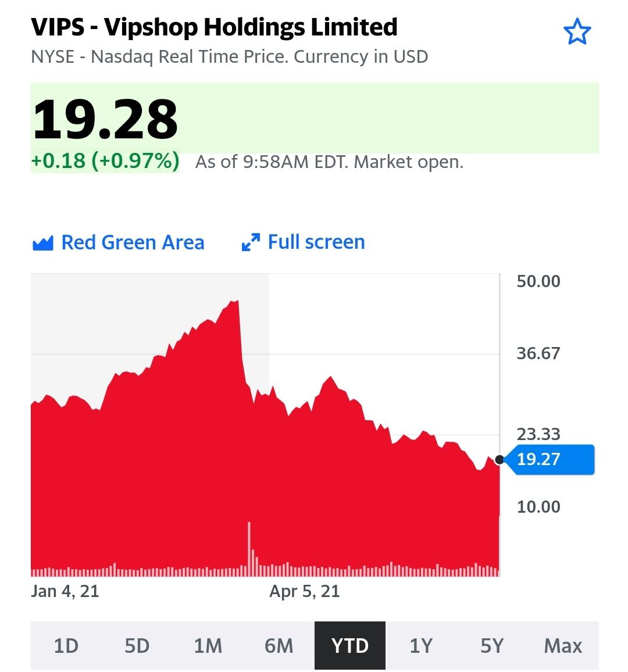The image size is (628, 672).
Task: Click the Red Green Area chart icon
Action: coord(42,243)
